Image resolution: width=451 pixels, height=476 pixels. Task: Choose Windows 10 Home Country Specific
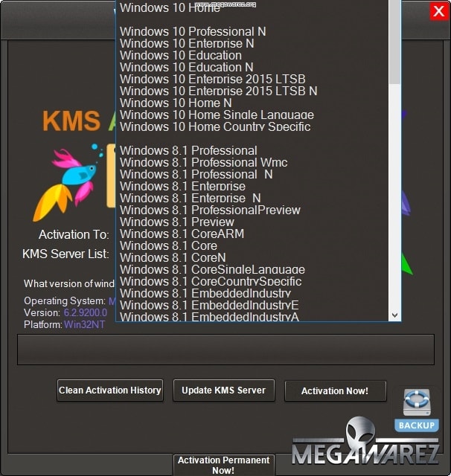(x=254, y=126)
